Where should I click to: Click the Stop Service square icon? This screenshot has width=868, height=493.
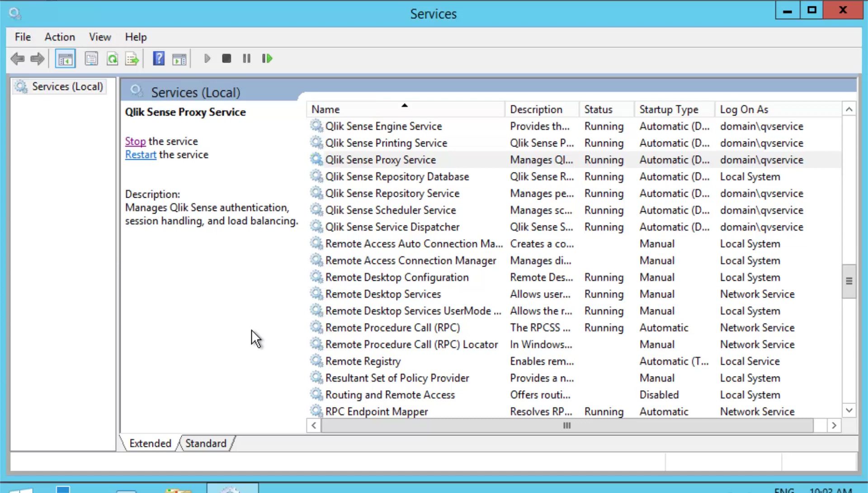pos(226,58)
